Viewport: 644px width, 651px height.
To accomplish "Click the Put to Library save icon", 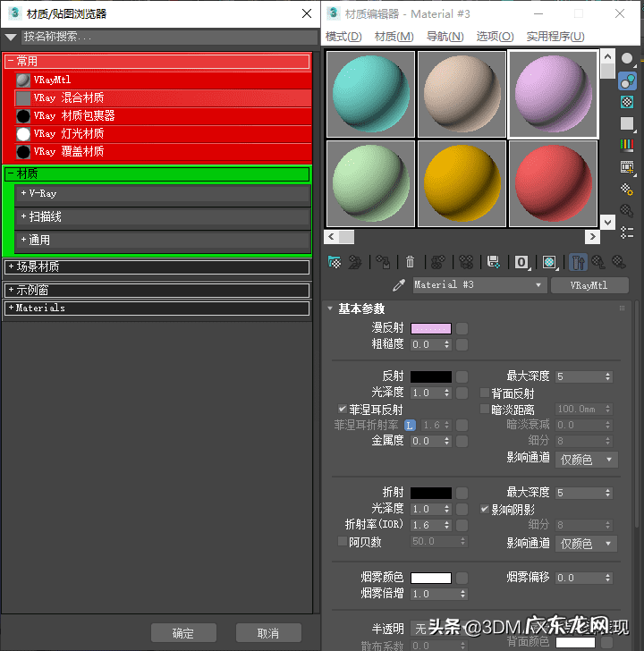I will point(493,262).
